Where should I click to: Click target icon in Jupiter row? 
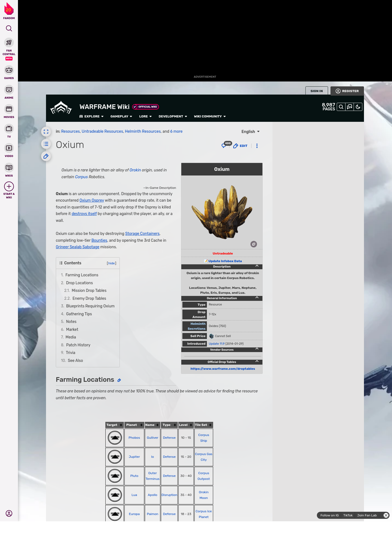coord(115,457)
